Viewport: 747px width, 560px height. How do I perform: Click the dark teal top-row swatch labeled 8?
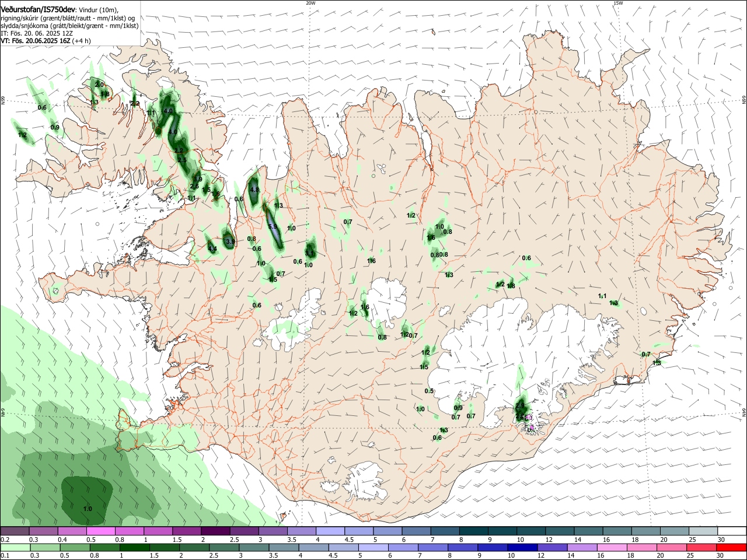[473, 531]
